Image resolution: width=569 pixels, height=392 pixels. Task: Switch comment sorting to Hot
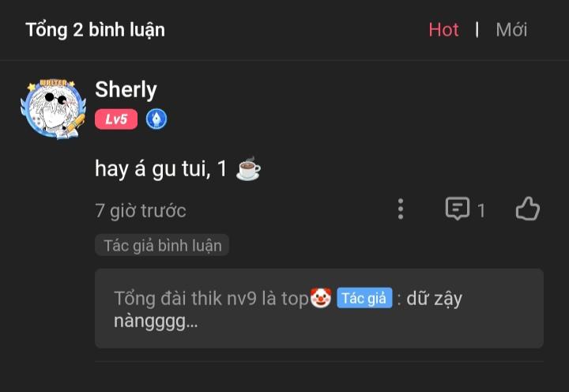[x=443, y=30]
